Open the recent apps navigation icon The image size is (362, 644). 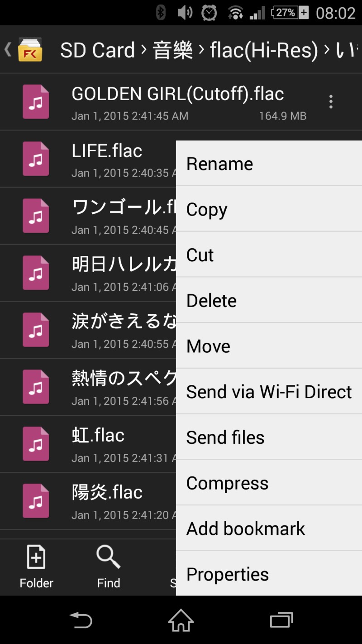(x=281, y=620)
